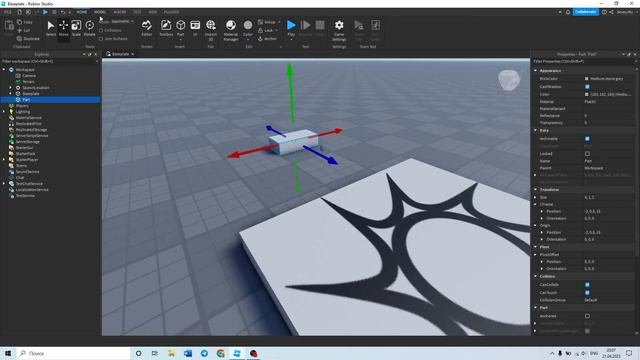Click the notifications bell icon

[568, 12]
